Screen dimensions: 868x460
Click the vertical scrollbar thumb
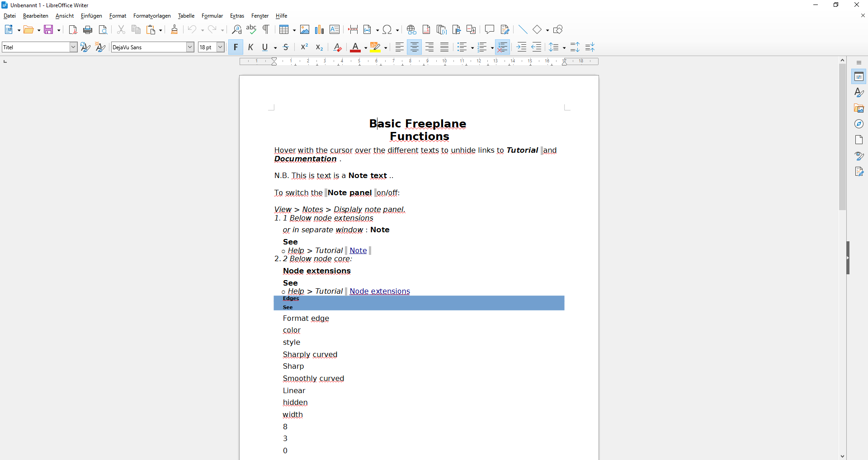coord(842,136)
